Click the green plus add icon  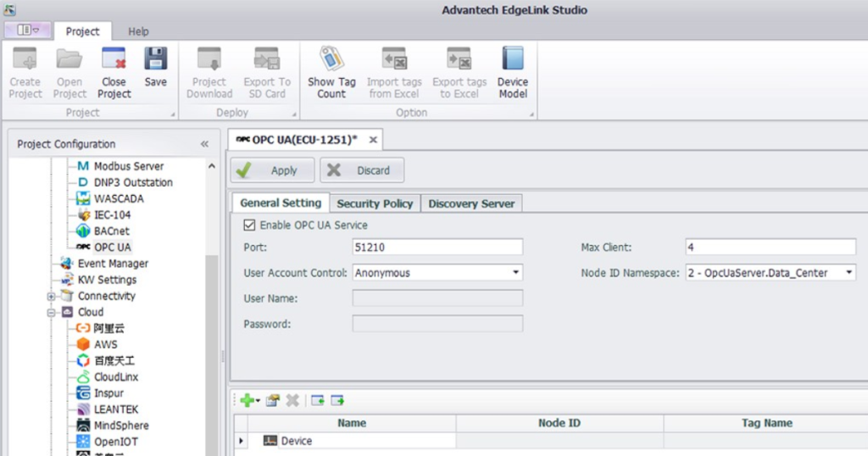[x=246, y=401]
